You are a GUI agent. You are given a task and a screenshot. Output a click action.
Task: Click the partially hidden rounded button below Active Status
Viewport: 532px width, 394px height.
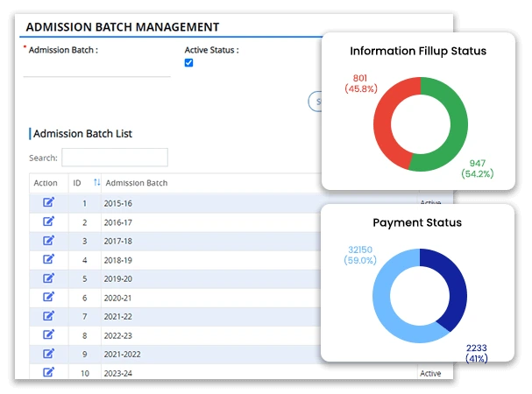(315, 102)
